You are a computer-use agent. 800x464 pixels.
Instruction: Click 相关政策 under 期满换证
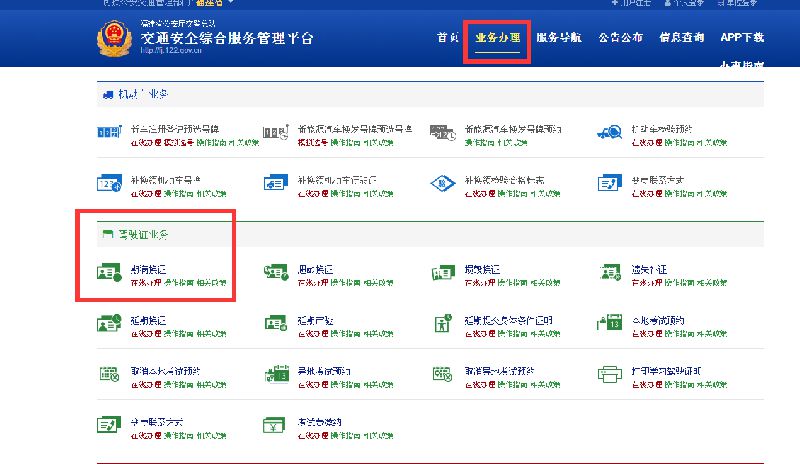(x=211, y=283)
